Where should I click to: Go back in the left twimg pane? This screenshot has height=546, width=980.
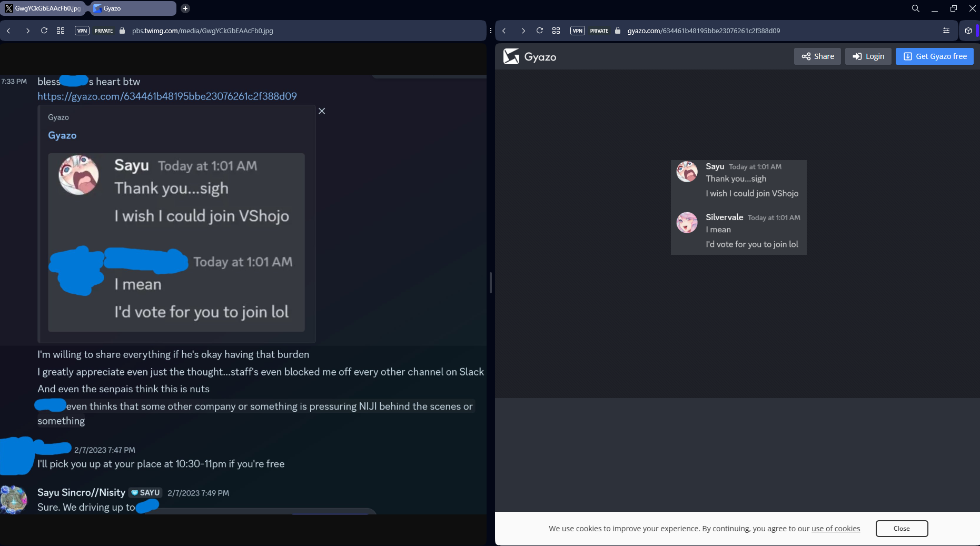[9, 31]
